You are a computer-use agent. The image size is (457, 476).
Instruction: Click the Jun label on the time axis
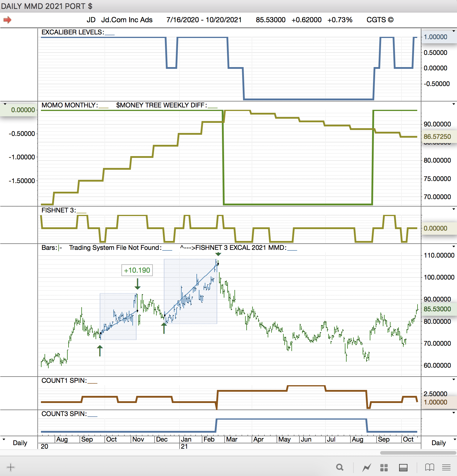[x=306, y=439]
